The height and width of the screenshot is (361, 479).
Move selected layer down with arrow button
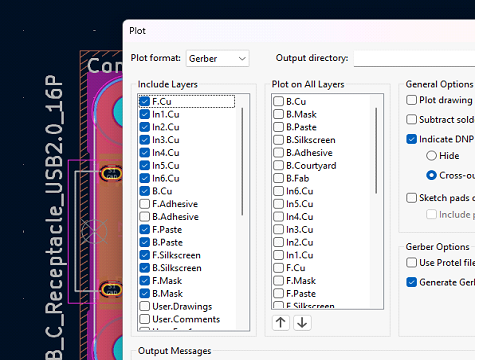[x=302, y=323]
